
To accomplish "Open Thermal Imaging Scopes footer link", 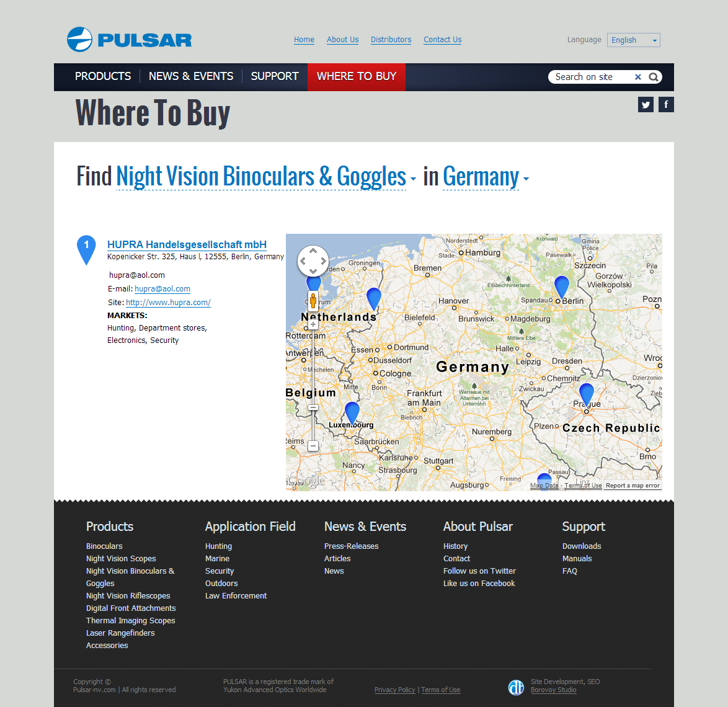I will point(130,621).
